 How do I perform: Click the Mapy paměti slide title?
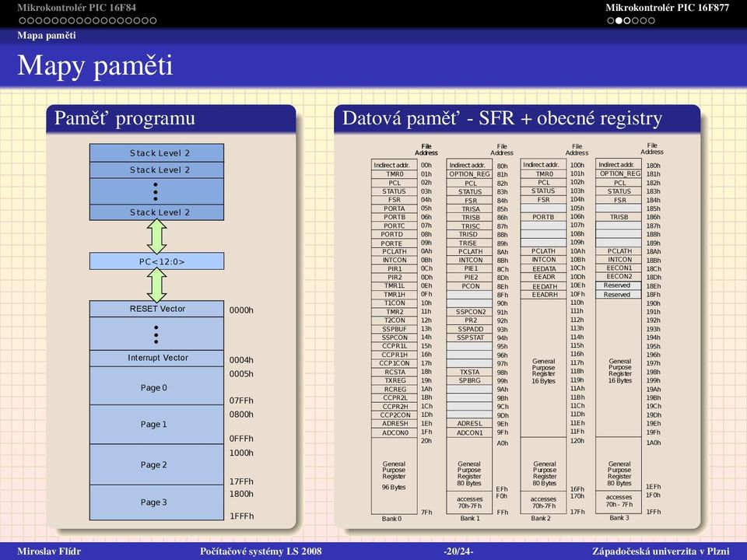point(95,65)
